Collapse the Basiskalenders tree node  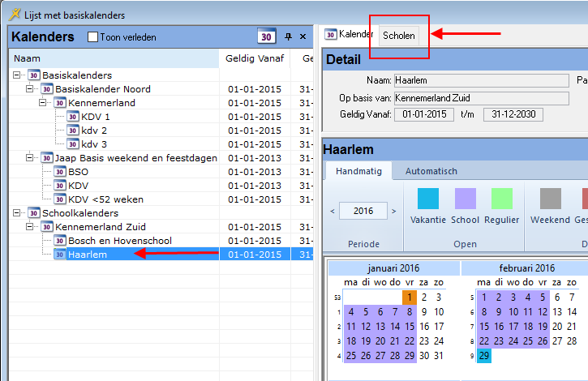click(x=17, y=75)
